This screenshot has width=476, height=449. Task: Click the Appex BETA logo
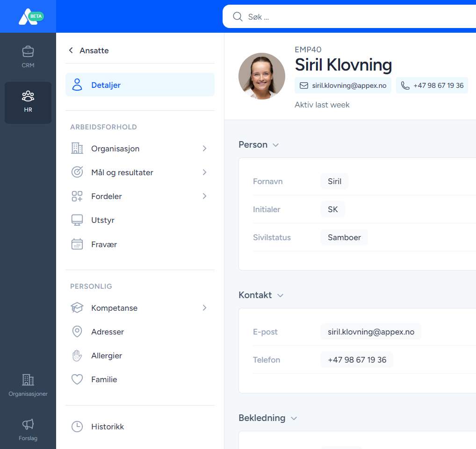(28, 17)
